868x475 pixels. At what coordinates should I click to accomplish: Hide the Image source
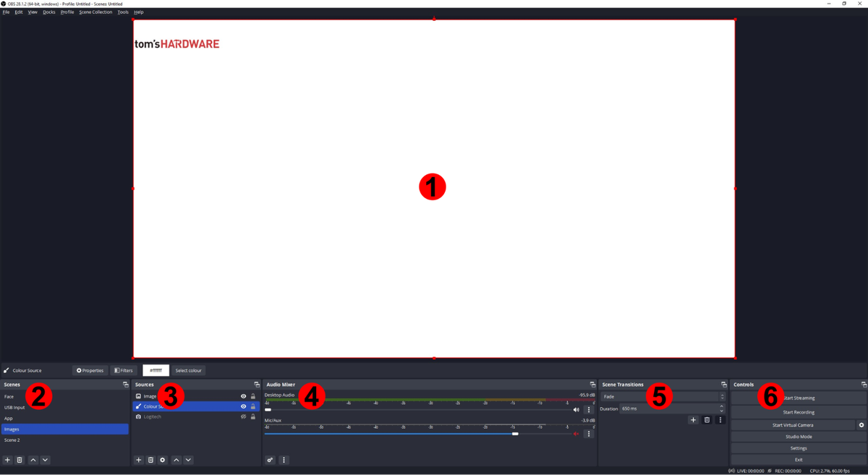(242, 395)
